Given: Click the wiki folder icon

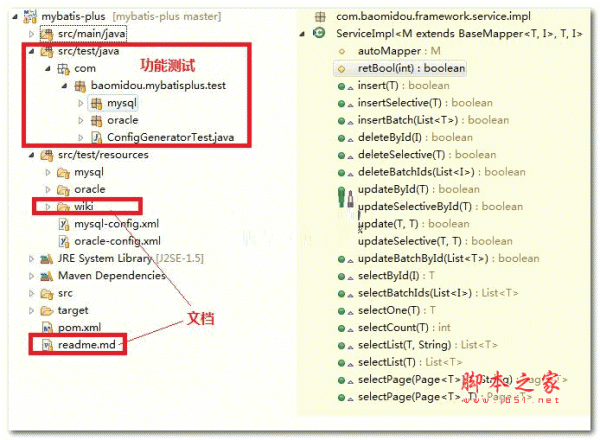Looking at the screenshot, I should tap(63, 207).
